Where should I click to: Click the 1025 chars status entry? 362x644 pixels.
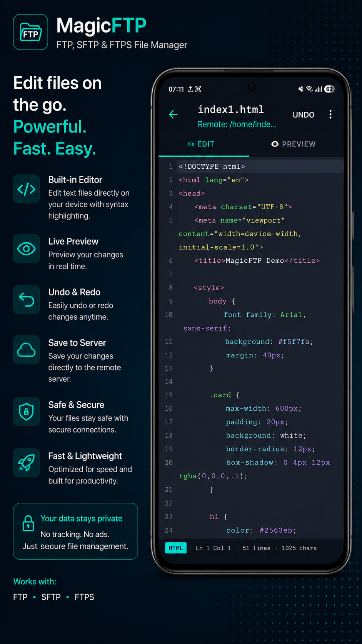(299, 548)
